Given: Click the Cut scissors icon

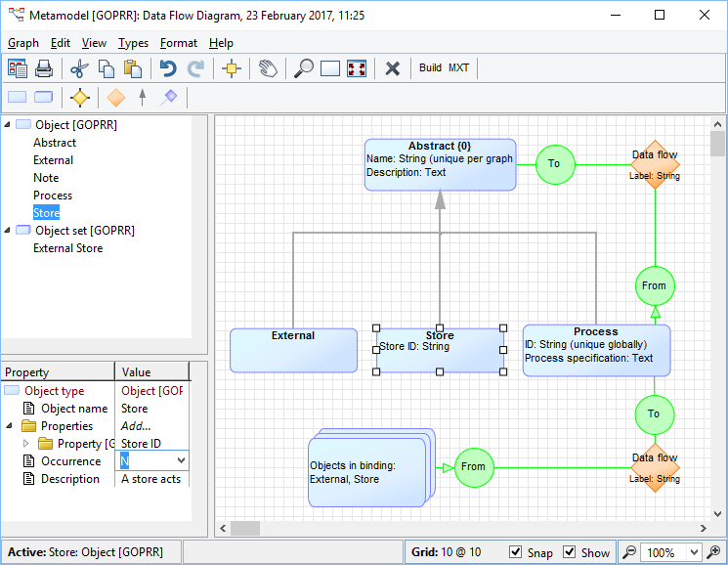Looking at the screenshot, I should point(80,68).
